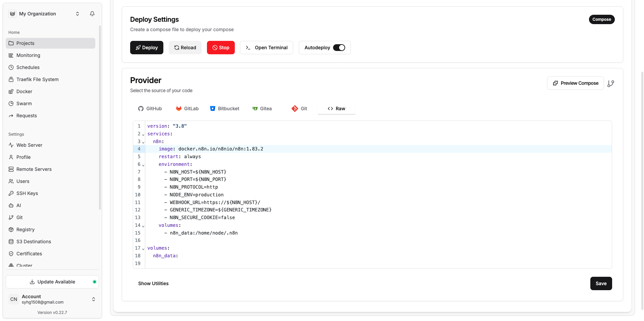Select the Git provider tab
Image resolution: width=644 pixels, height=321 pixels.
click(x=299, y=109)
